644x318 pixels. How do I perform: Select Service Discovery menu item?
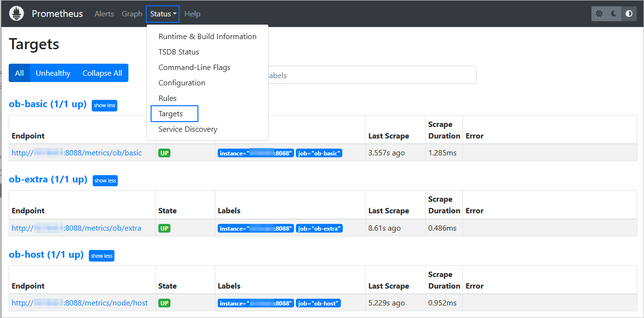188,129
